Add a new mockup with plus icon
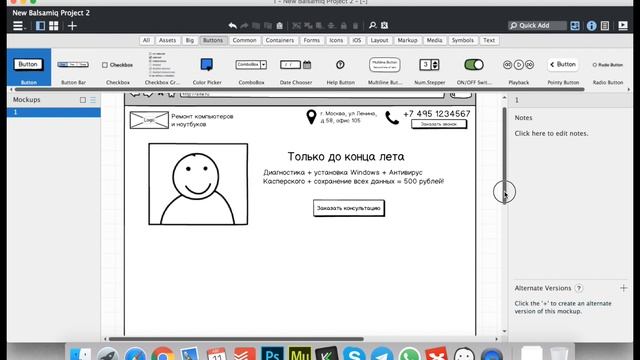The width and height of the screenshot is (640, 360). (x=72, y=26)
